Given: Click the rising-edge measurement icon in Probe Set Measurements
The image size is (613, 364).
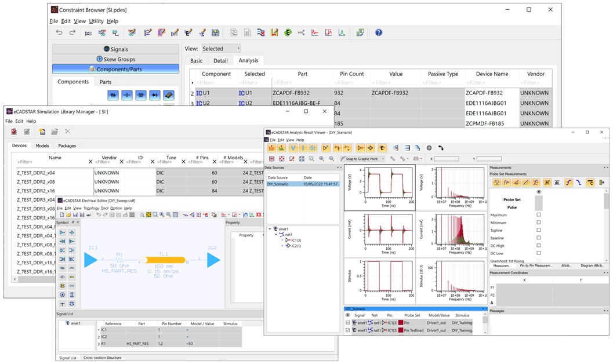Looking at the screenshot, I should point(569,183).
